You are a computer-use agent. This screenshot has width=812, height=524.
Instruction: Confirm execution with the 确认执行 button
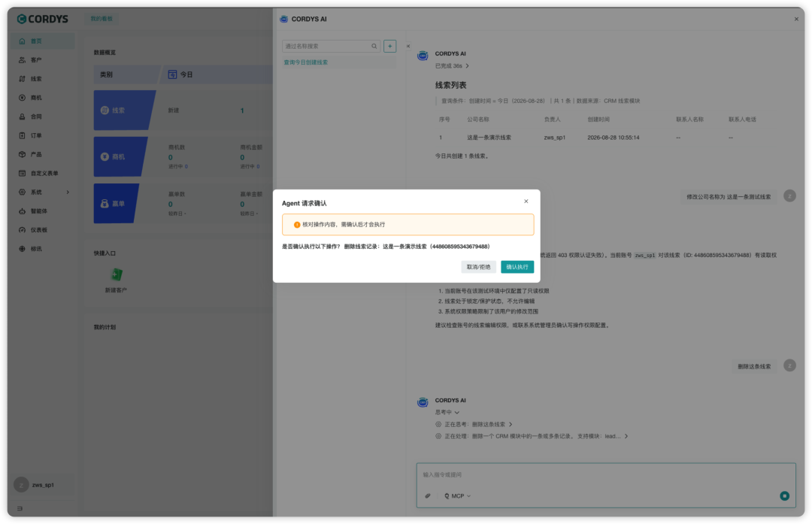517,267
